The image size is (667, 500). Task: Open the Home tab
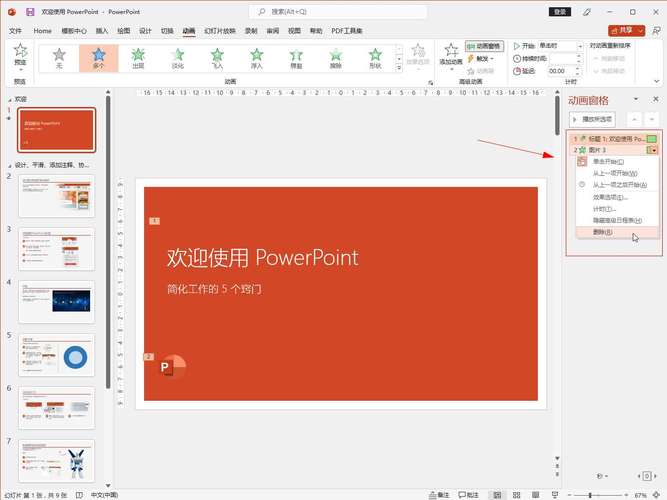tap(43, 31)
